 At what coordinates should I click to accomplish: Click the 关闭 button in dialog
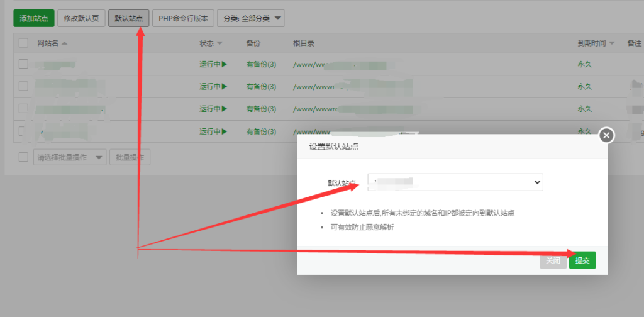[x=553, y=260]
